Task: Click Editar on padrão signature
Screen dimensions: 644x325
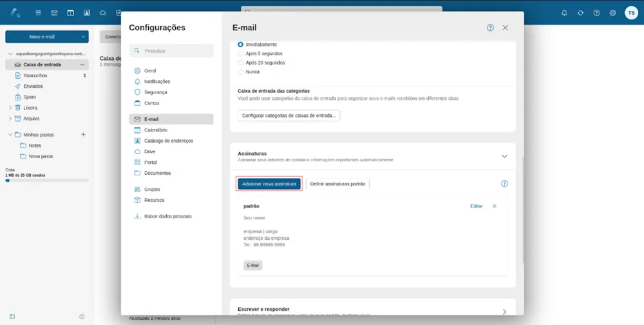Action: 476,206
